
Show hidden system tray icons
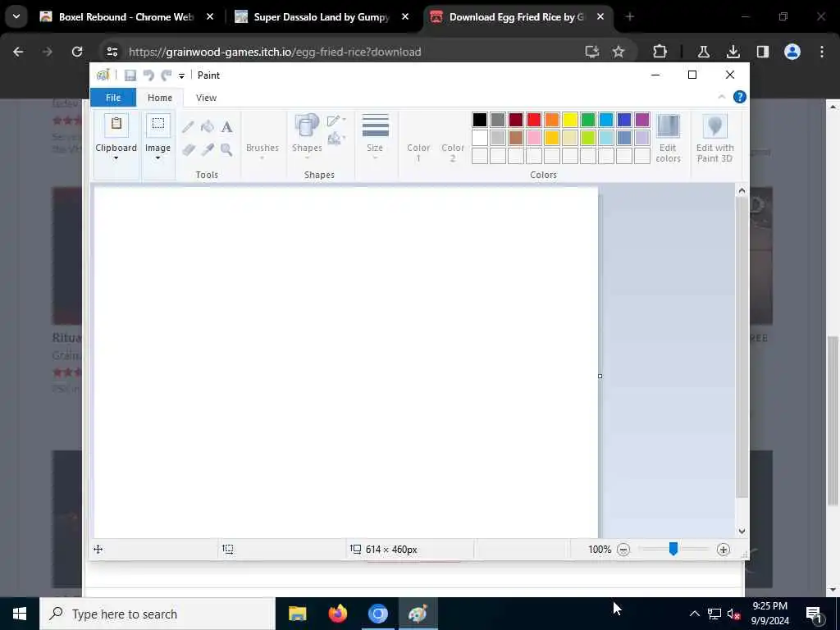click(694, 614)
